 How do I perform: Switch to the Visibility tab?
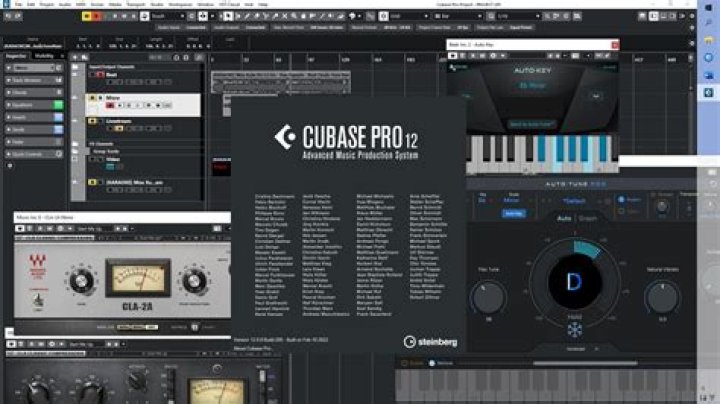coord(44,56)
